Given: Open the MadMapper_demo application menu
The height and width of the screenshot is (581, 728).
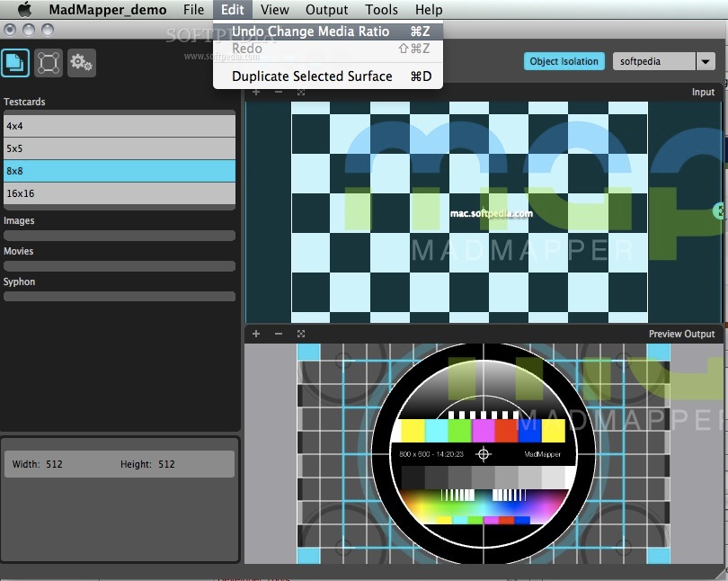Looking at the screenshot, I should tap(107, 9).
